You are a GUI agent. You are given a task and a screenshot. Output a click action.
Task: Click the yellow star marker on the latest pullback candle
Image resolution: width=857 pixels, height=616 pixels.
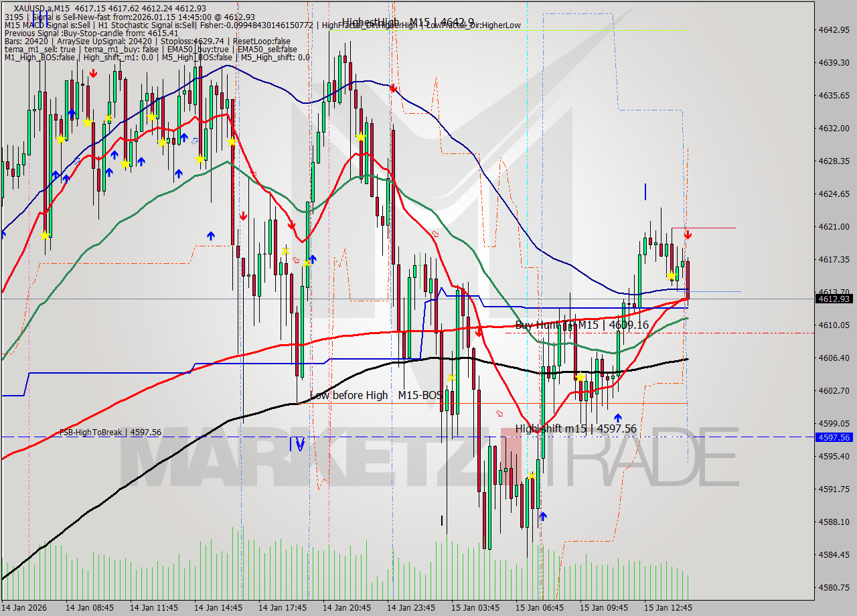(672, 276)
